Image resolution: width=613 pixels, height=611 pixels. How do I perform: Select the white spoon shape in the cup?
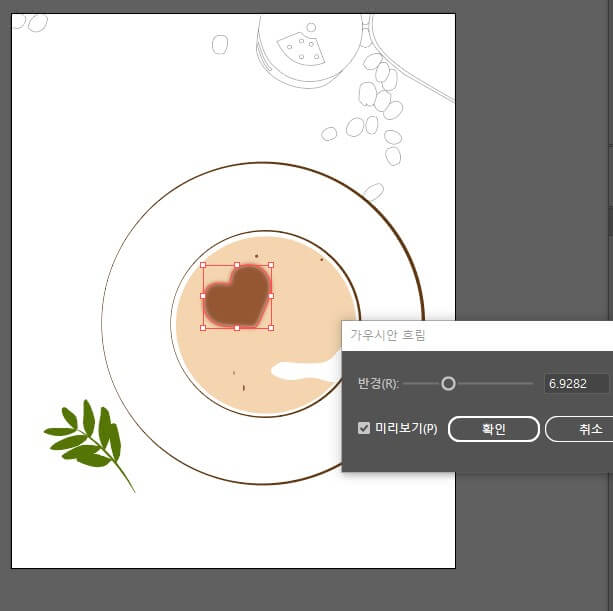point(307,369)
